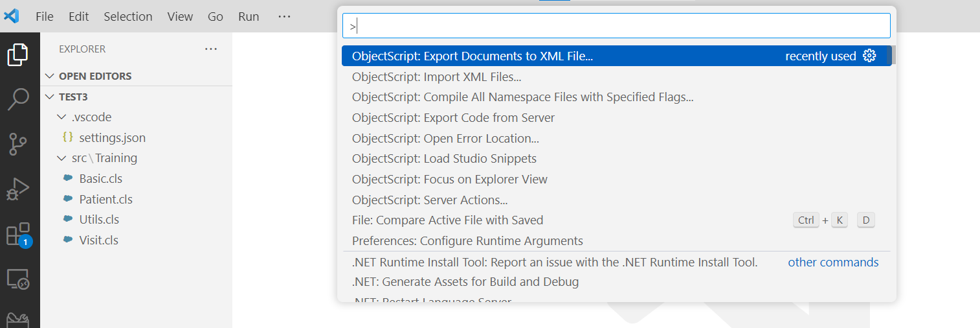Open Explorer's more actions ellipsis
This screenshot has width=980, height=328.
click(x=211, y=49)
